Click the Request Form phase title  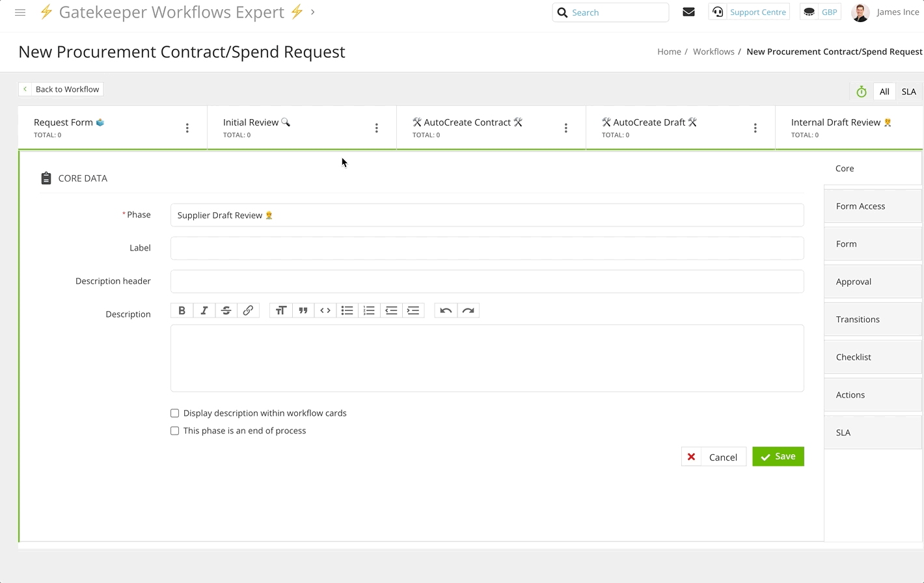pos(69,122)
